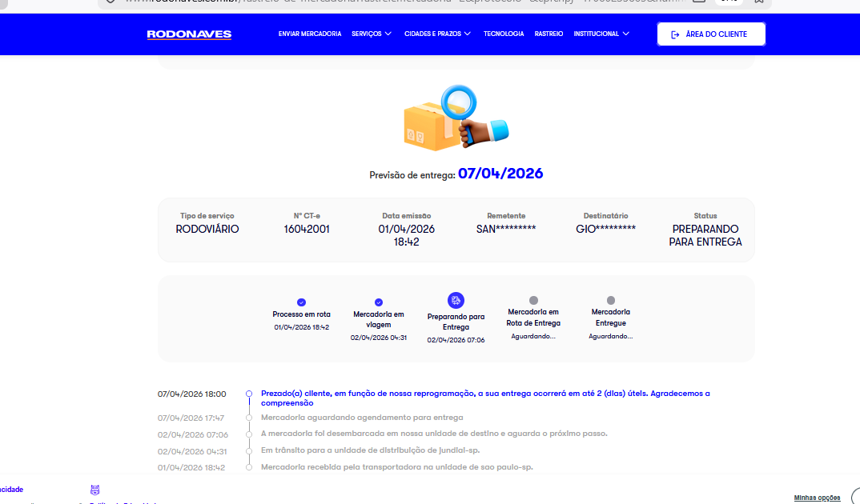Click 'Mercadoria aguardando agendamento para entrega'
This screenshot has width=860, height=504.
click(362, 418)
